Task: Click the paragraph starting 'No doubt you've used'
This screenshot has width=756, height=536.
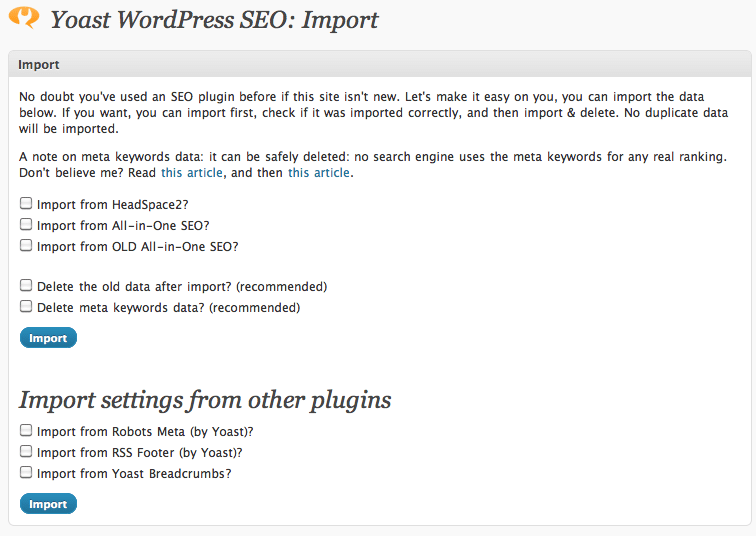Action: click(374, 113)
